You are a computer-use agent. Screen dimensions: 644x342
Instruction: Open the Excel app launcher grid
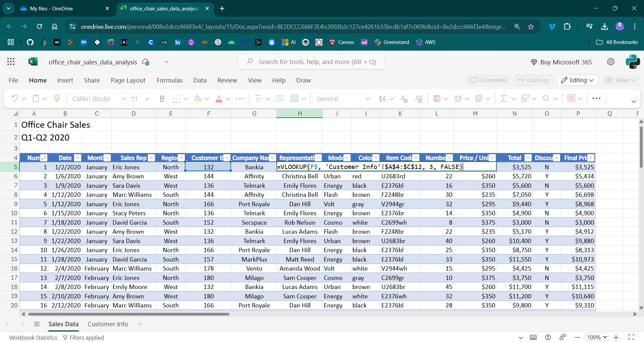11,62
